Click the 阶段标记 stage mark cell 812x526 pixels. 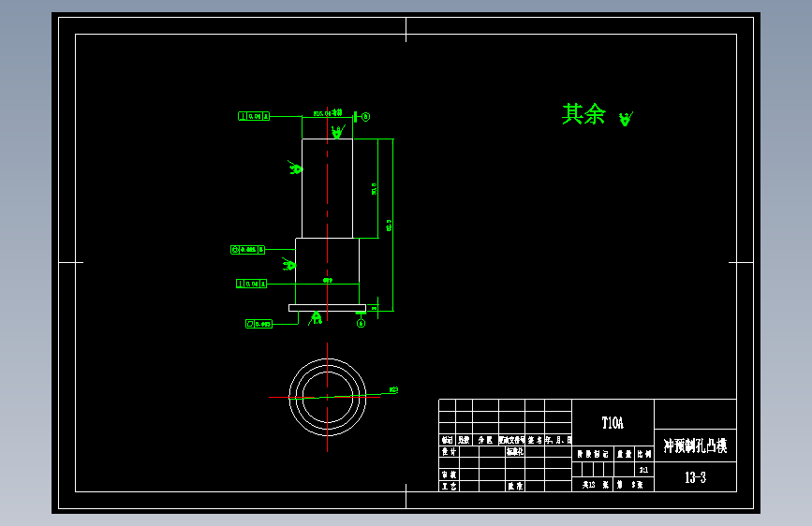click(593, 454)
